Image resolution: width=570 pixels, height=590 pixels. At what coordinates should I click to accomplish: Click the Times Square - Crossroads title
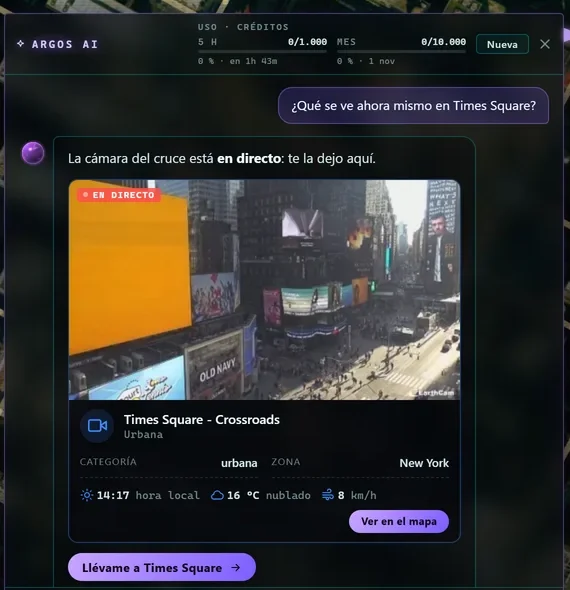(x=202, y=420)
